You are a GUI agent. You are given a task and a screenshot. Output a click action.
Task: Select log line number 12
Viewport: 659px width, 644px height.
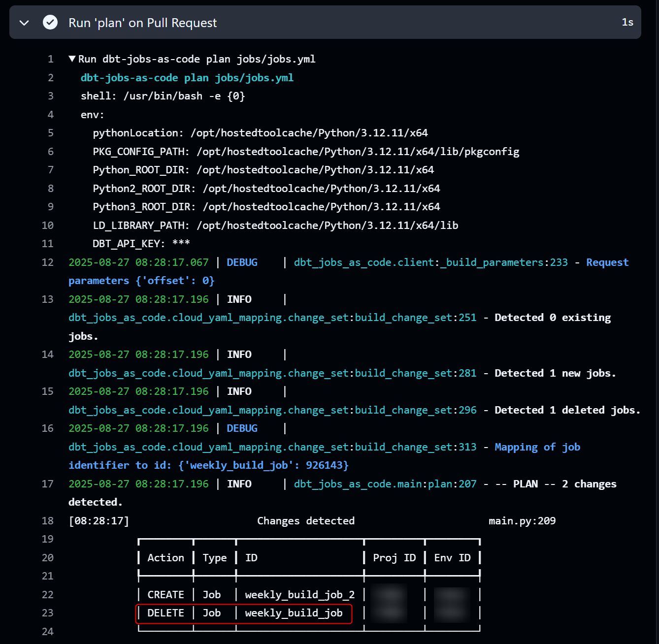coord(48,262)
